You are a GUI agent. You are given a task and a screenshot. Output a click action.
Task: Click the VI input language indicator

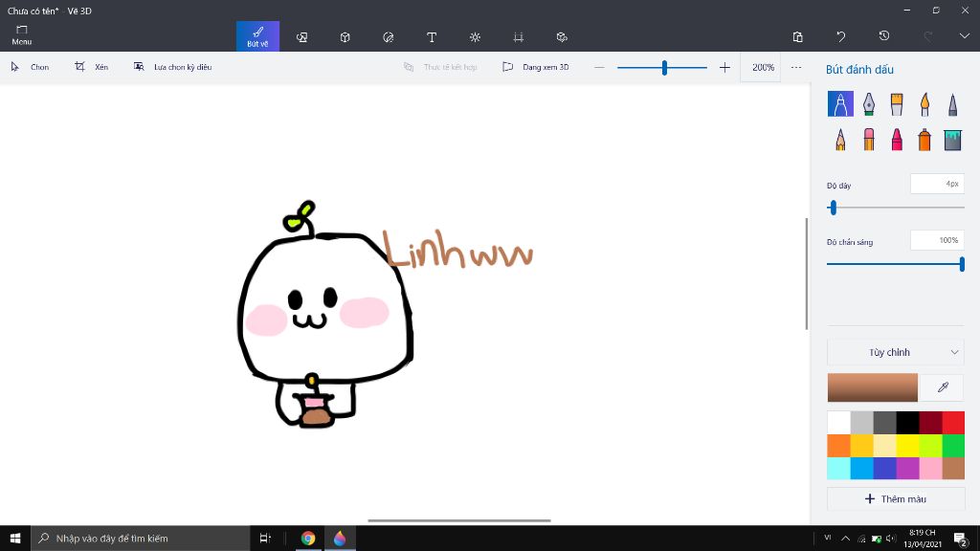coord(828,538)
